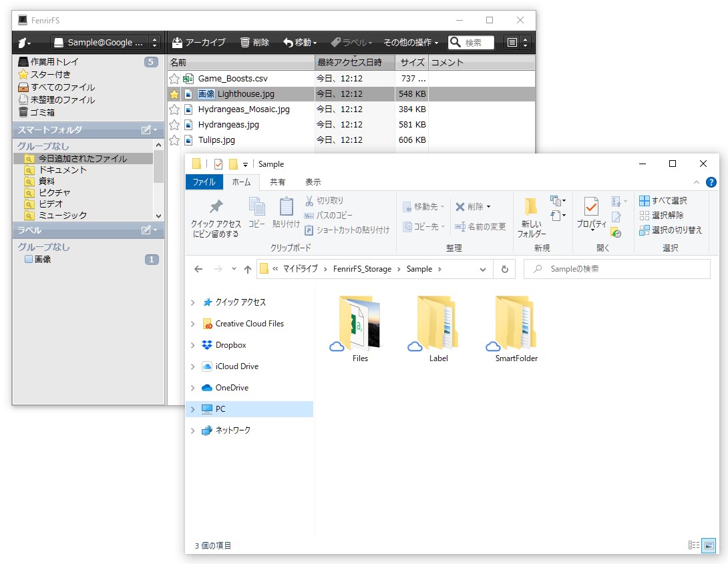Image resolution: width=728 pixels, height=564 pixels.
Task: Switch to the 表示 ribbon tab
Action: click(x=313, y=182)
